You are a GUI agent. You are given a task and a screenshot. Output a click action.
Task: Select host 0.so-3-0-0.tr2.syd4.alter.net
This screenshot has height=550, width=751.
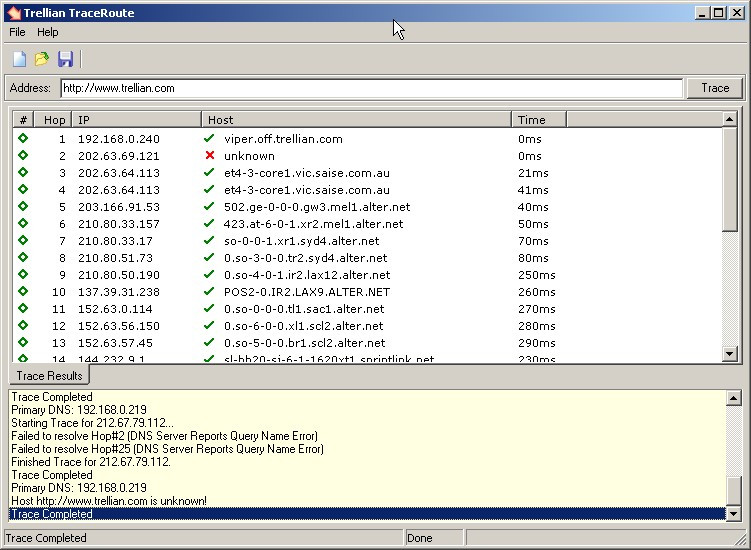306,258
